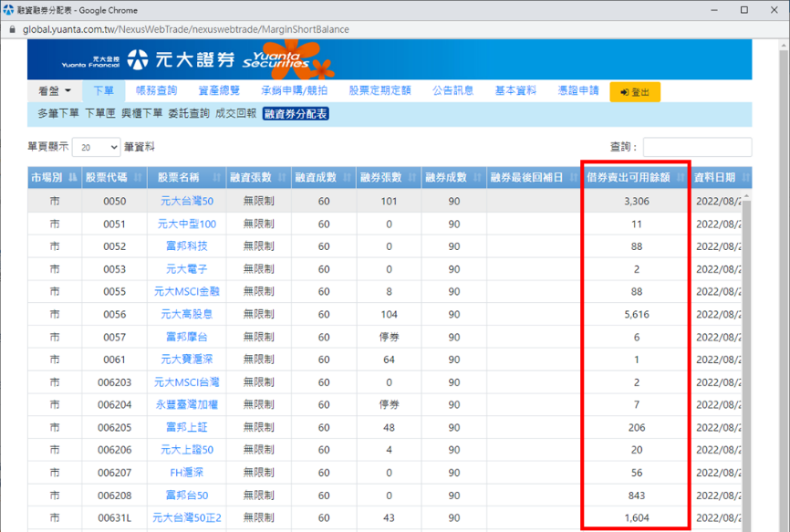Click the 元大證券 logo in the banner

181,59
